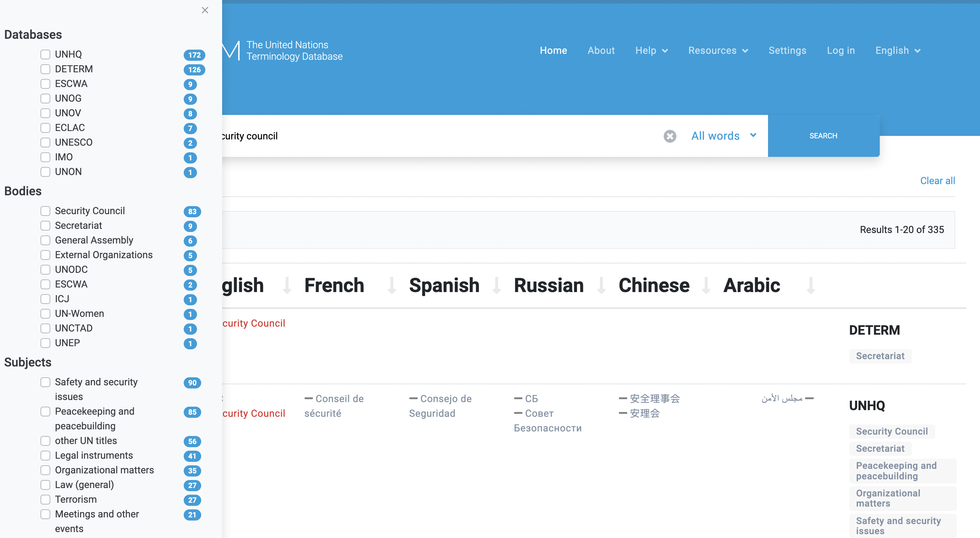Viewport: 980px width, 538px height.
Task: Check the UNHQ database filter
Action: point(45,54)
